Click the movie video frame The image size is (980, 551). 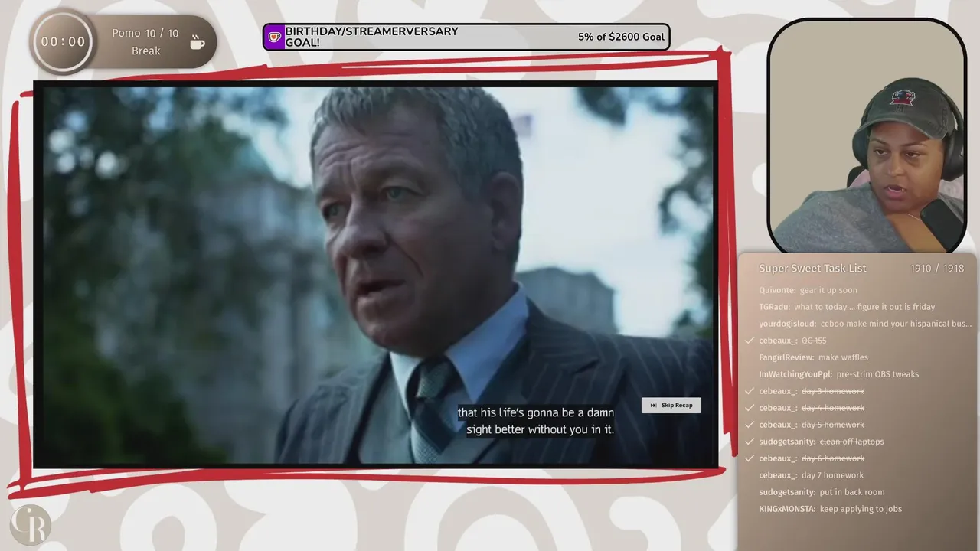point(375,275)
